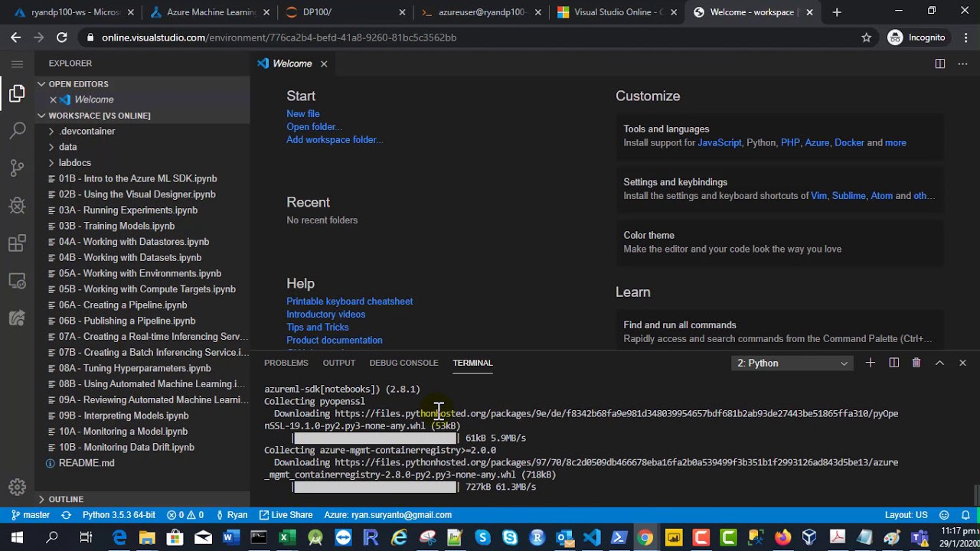
Task: Expand the Outline section
Action: tap(142, 499)
